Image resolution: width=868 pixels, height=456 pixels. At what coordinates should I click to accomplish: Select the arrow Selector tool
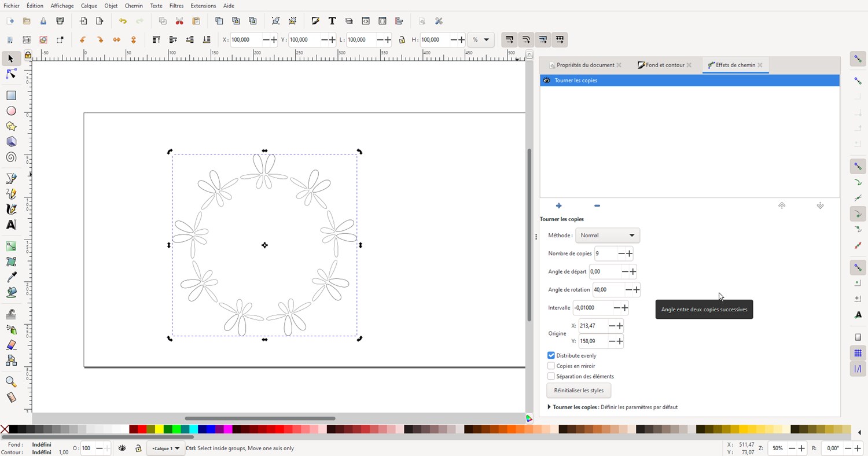pyautogui.click(x=10, y=58)
